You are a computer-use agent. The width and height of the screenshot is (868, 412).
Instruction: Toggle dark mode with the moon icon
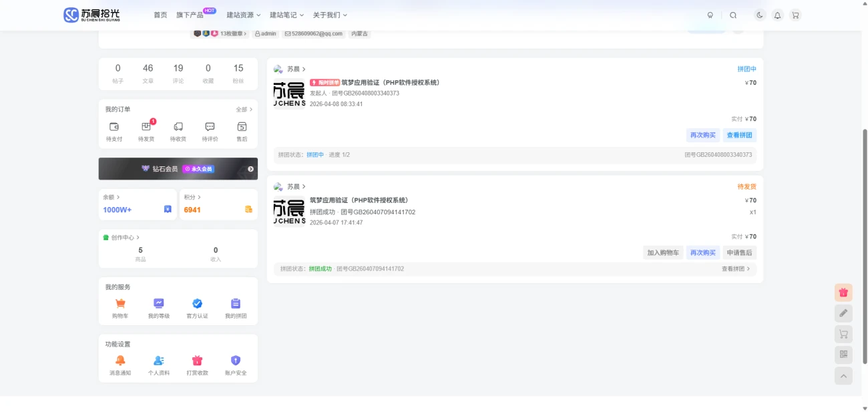[x=759, y=15]
